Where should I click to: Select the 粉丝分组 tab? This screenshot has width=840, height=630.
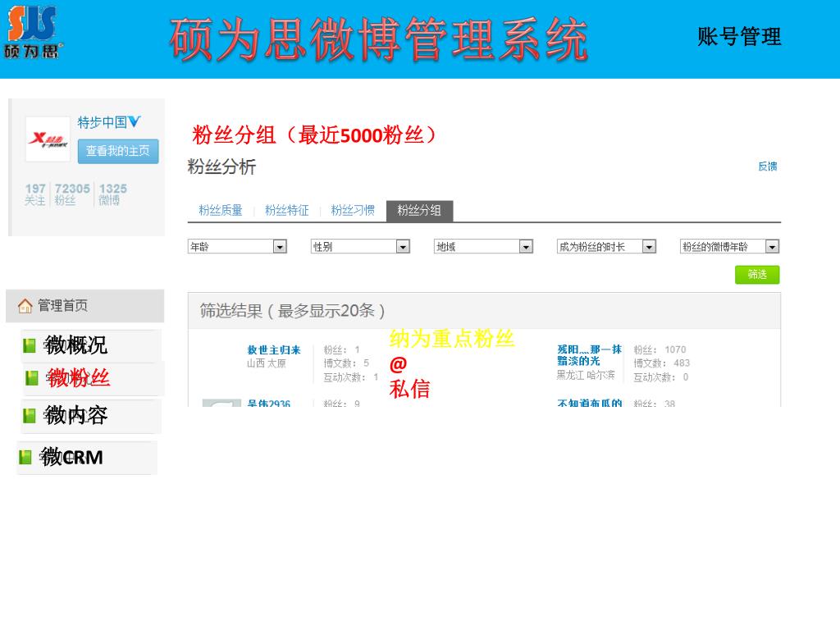(x=419, y=211)
